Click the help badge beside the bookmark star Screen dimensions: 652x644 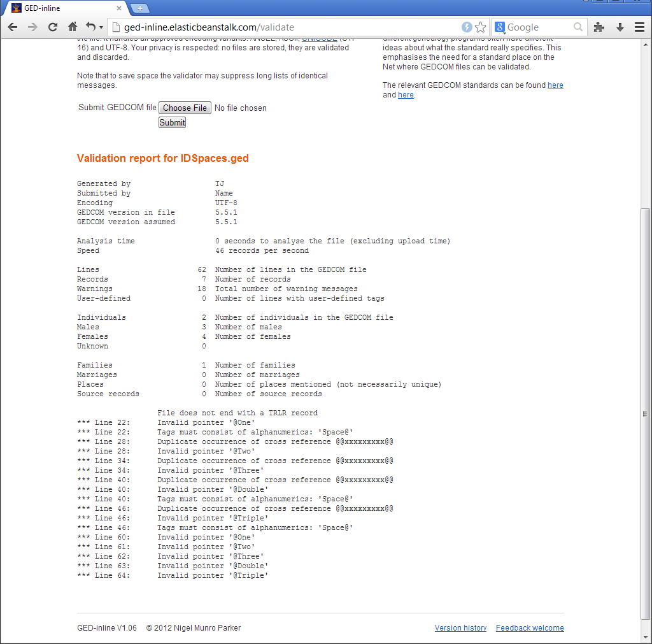(467, 27)
